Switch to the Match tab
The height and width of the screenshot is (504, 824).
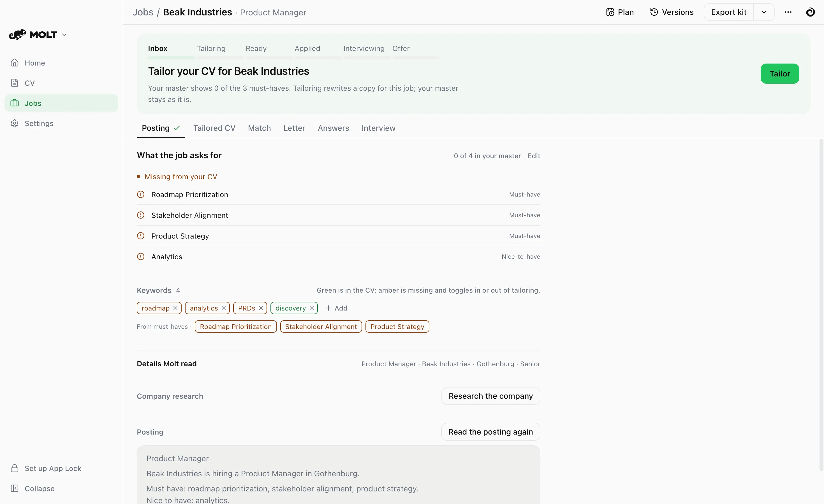point(259,128)
